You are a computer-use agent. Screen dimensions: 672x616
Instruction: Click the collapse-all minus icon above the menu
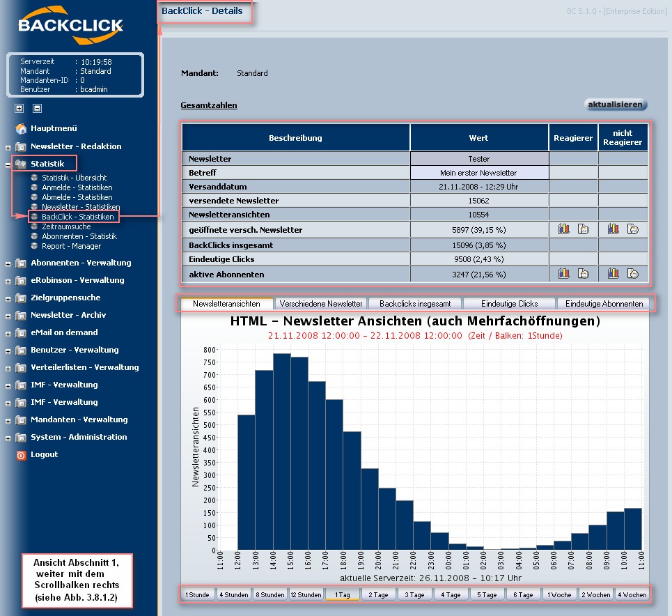pyautogui.click(x=38, y=108)
